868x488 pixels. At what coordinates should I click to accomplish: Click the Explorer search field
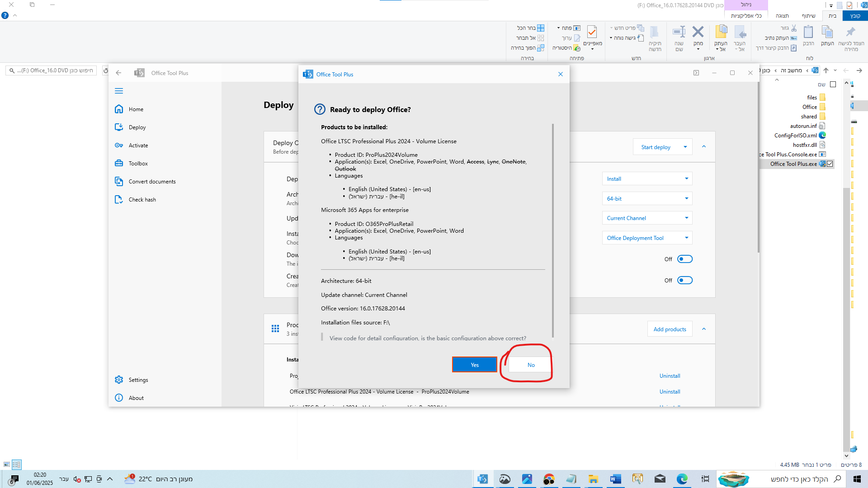51,70
